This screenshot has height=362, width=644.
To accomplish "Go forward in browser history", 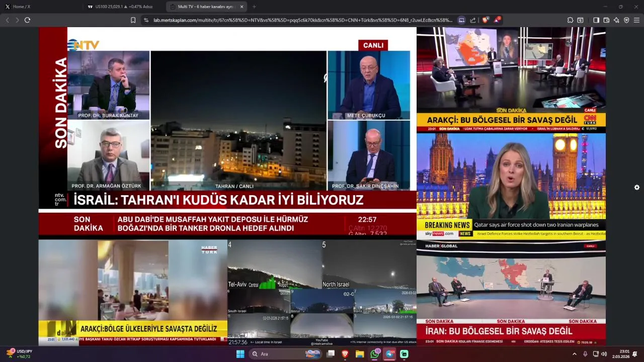I will 17,20.
